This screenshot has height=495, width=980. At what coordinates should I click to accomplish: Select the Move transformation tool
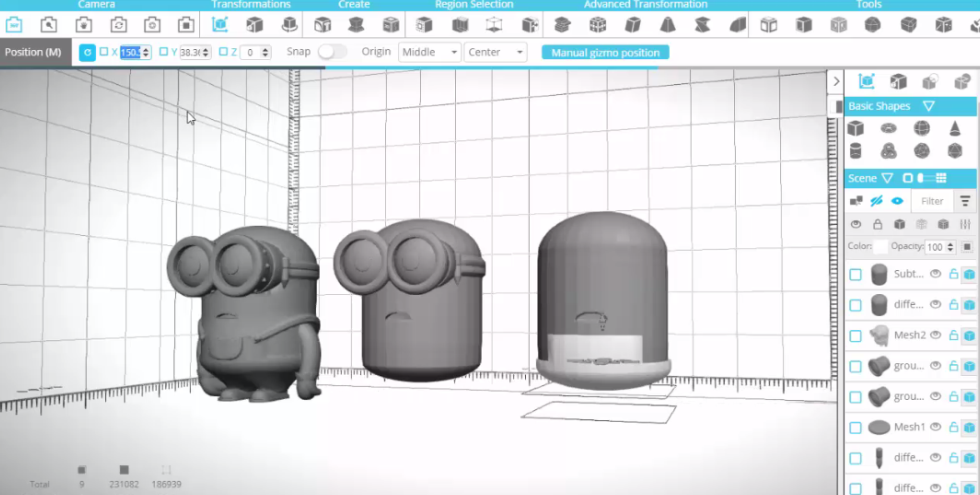[220, 25]
